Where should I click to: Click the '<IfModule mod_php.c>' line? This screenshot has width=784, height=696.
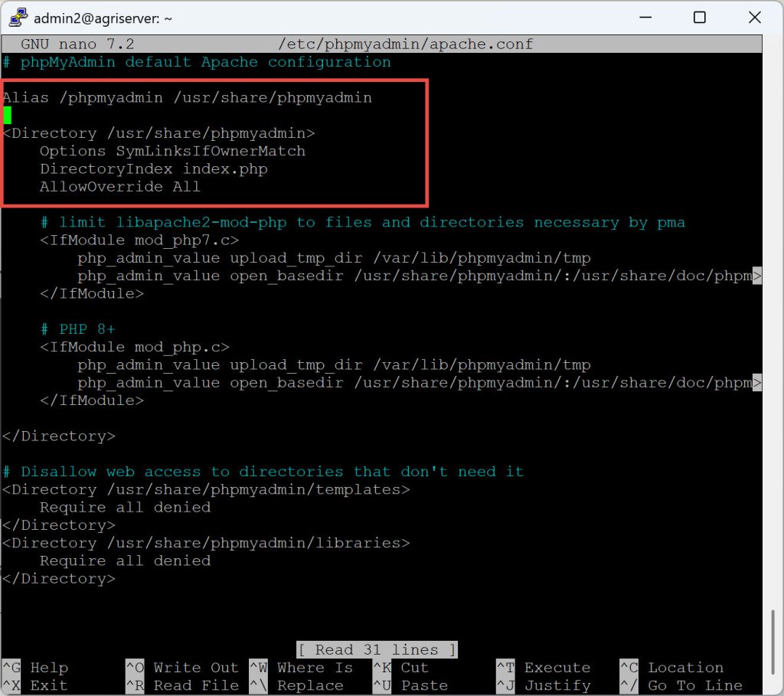135,347
